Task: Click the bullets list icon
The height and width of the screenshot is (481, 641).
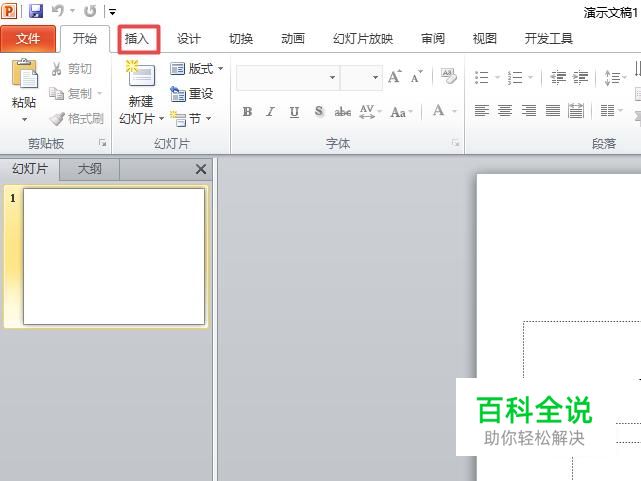Action: tap(482, 77)
